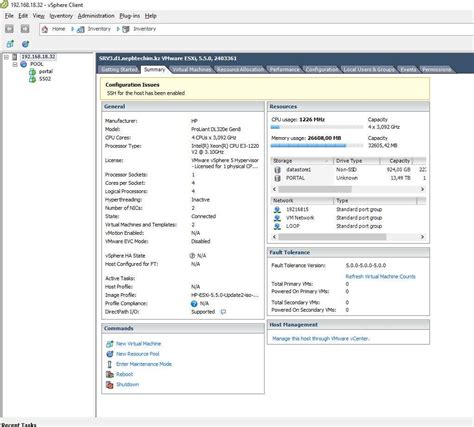The width and height of the screenshot is (474, 427).
Task: Click the SS02 VM icon
Action: tap(32, 79)
